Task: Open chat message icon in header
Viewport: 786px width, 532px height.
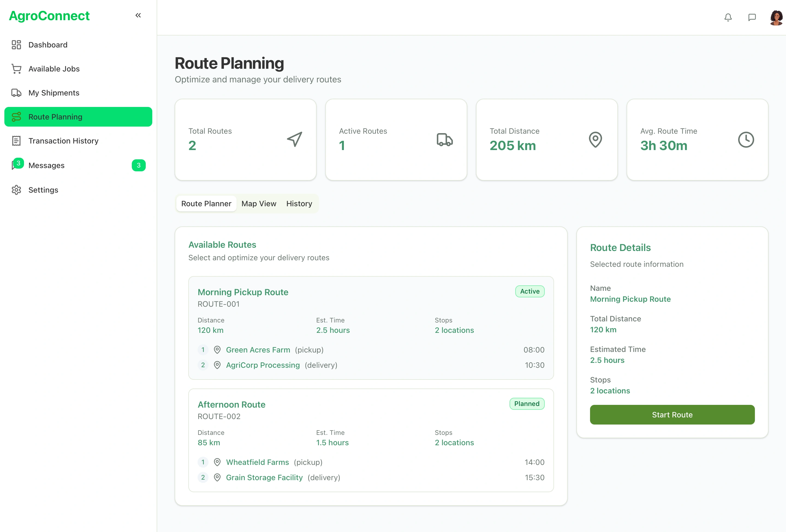Action: pos(752,17)
